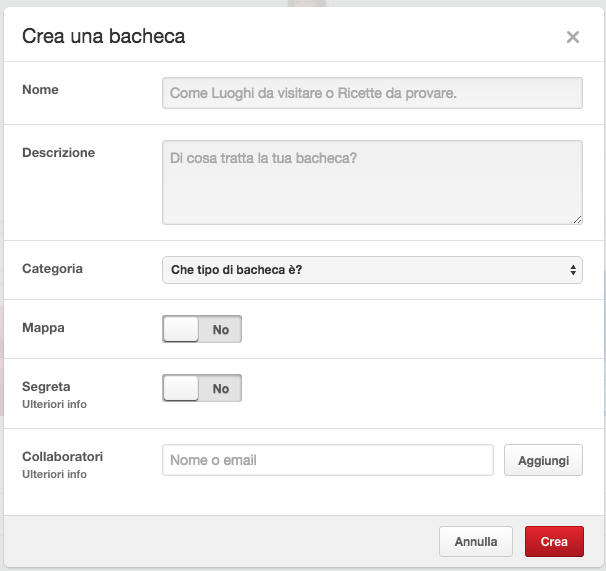Click the Nome label
606x571 pixels.
(40, 90)
